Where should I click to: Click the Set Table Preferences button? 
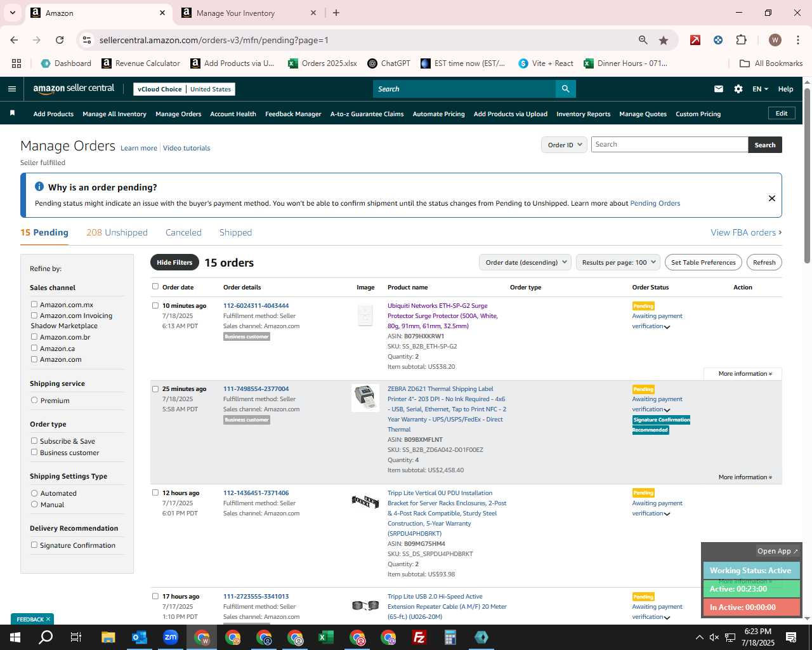pos(703,262)
